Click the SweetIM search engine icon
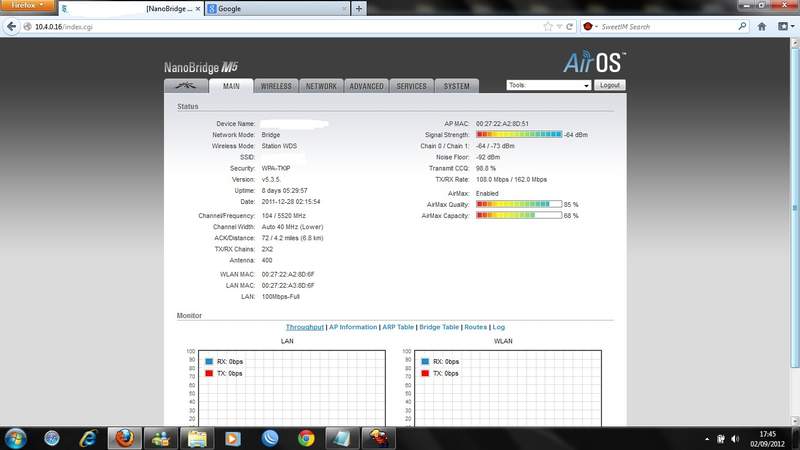Viewport: 800px width, 450px height. pyautogui.click(x=588, y=27)
